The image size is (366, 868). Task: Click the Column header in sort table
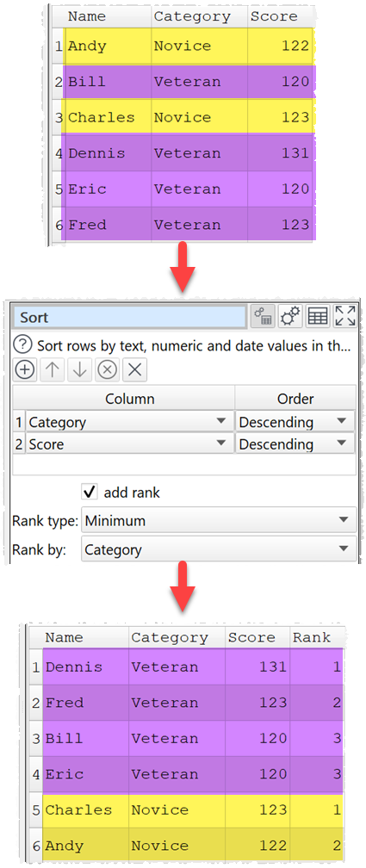click(x=129, y=399)
